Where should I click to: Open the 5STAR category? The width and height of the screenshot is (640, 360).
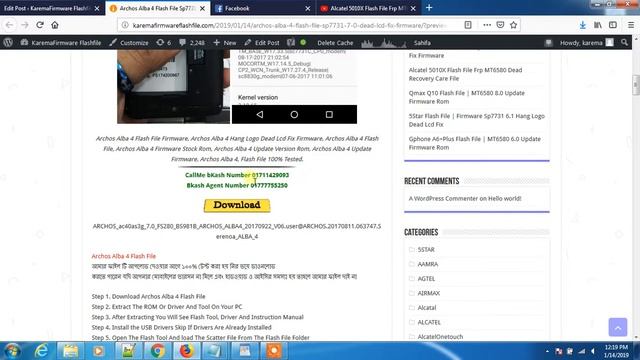[426, 249]
